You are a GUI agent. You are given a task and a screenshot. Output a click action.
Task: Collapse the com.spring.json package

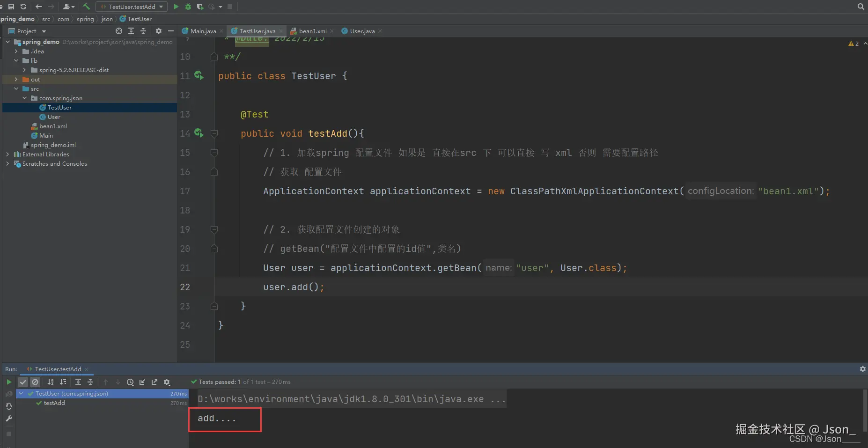pyautogui.click(x=25, y=98)
